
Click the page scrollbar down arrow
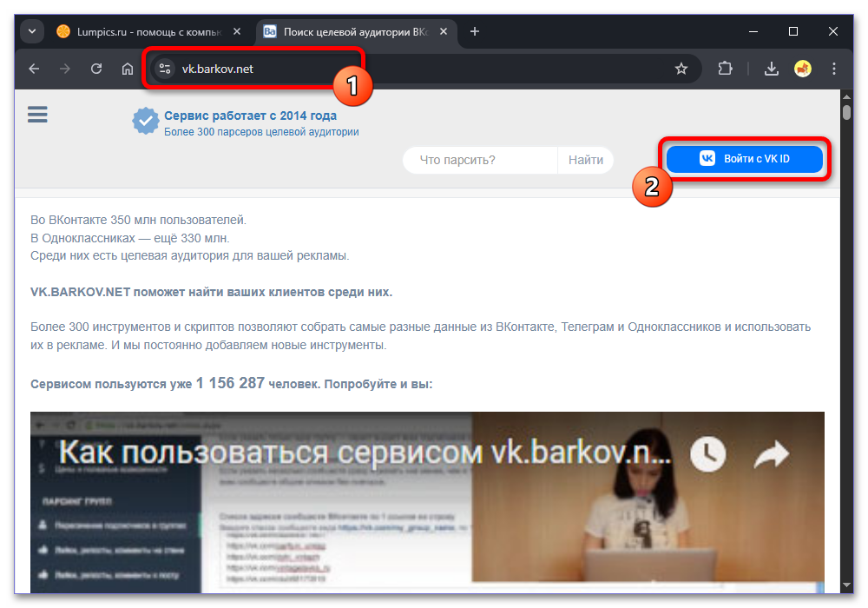pos(846,585)
